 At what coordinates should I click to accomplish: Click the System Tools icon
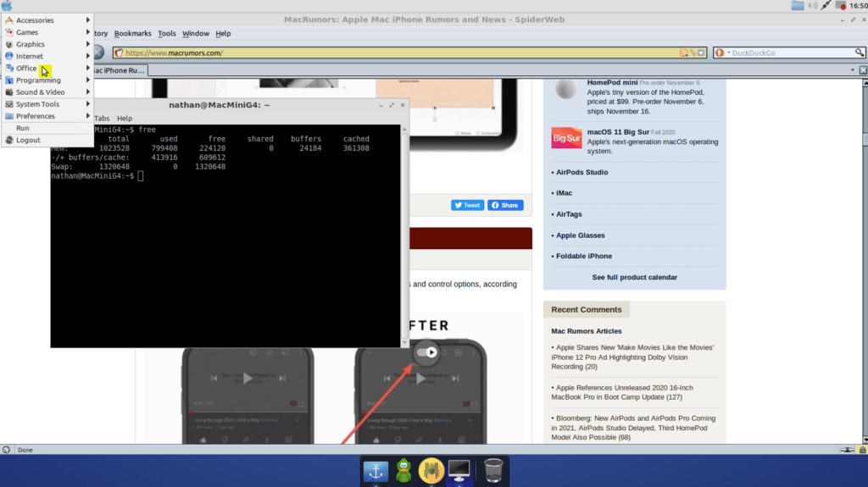point(8,104)
